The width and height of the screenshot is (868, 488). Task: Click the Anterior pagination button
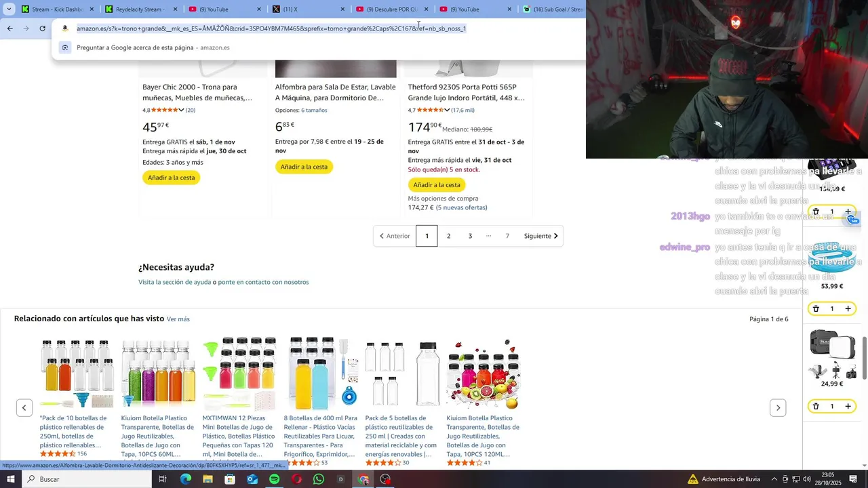395,236
